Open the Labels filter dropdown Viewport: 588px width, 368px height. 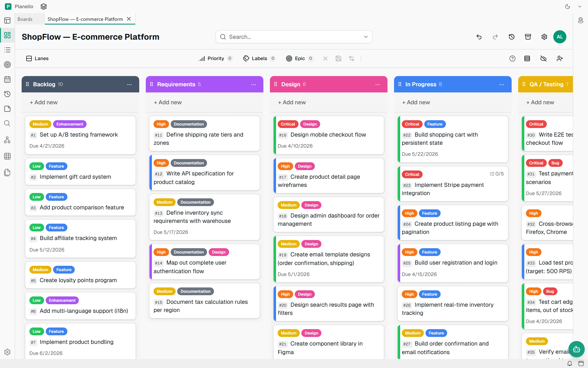[259, 58]
